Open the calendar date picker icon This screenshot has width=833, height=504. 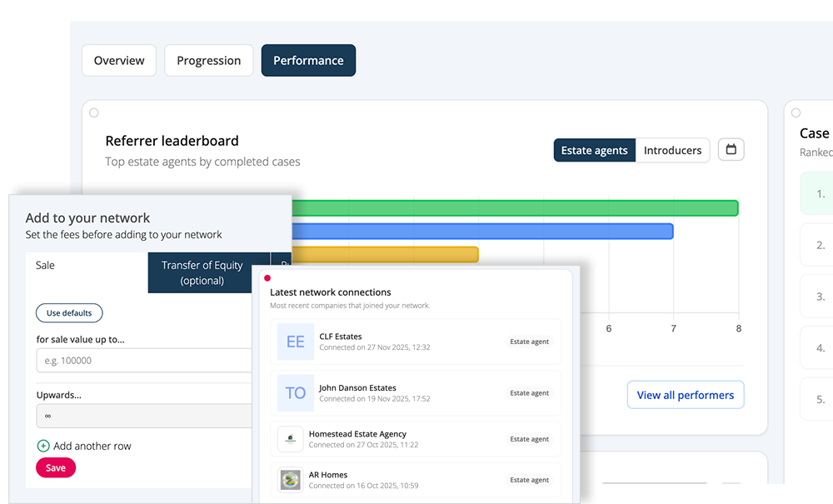point(731,150)
